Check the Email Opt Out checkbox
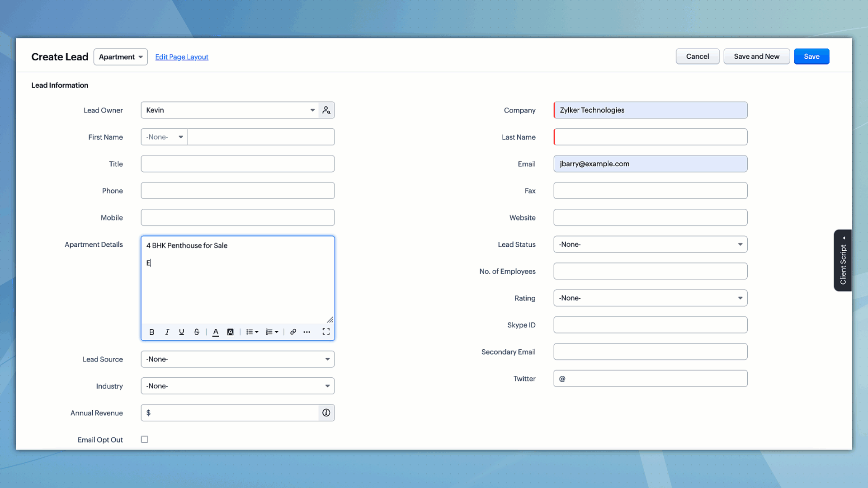 coord(145,440)
